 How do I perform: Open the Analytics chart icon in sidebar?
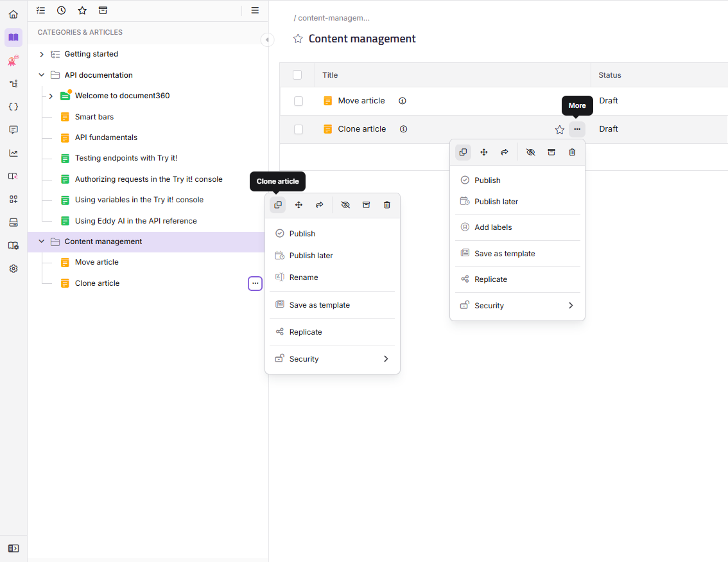[13, 153]
